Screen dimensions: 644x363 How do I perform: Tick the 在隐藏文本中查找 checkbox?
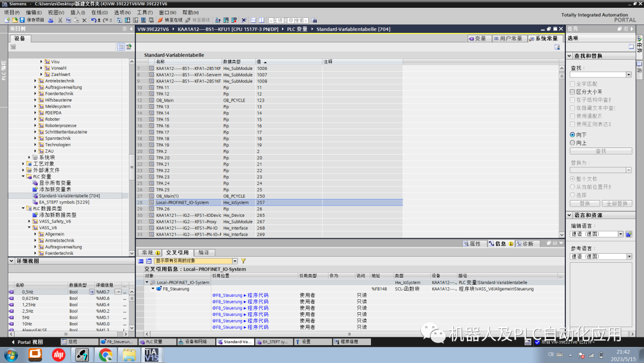(x=572, y=108)
